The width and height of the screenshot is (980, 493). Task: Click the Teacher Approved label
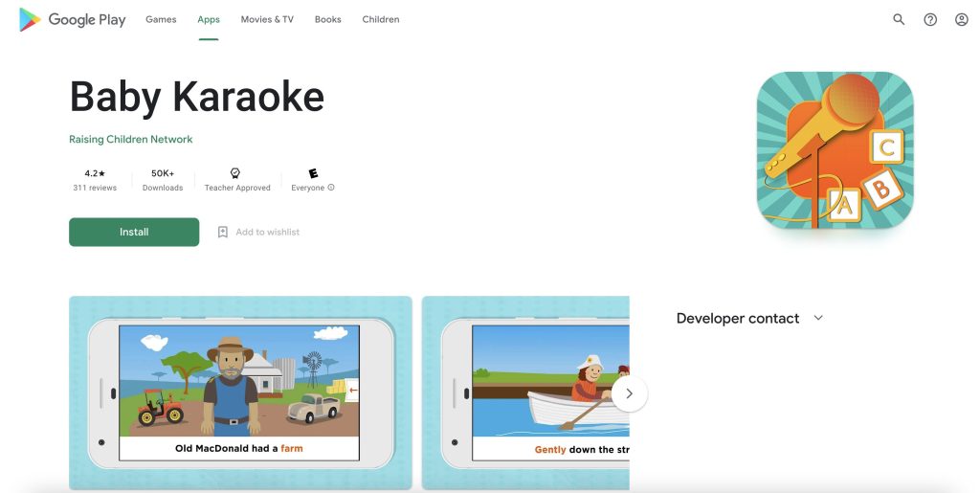237,188
